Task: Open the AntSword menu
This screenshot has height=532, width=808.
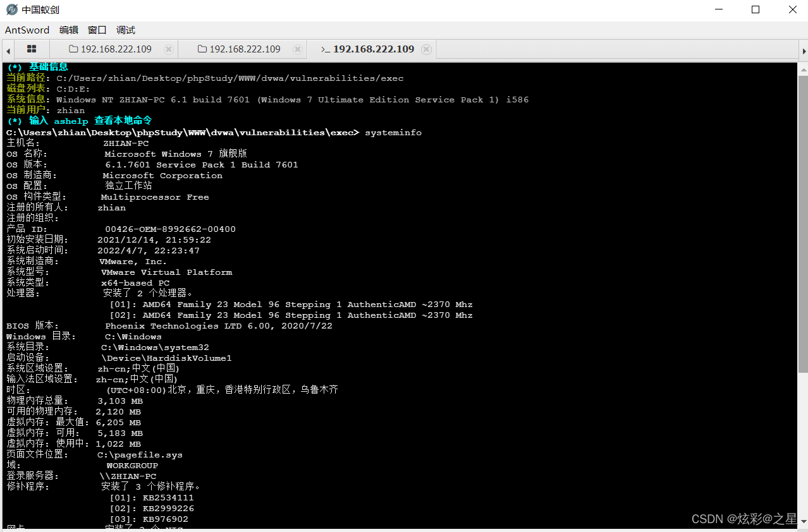Action: point(27,30)
